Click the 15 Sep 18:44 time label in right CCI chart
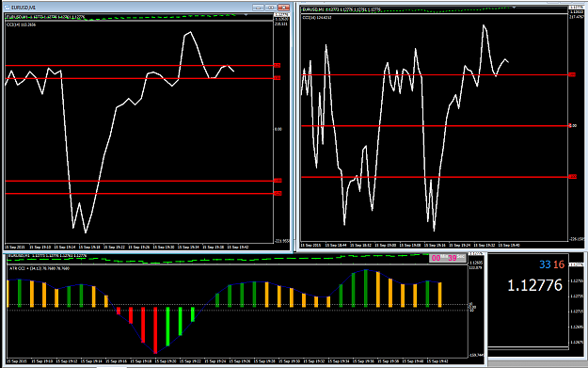The image size is (588, 368). point(336,246)
